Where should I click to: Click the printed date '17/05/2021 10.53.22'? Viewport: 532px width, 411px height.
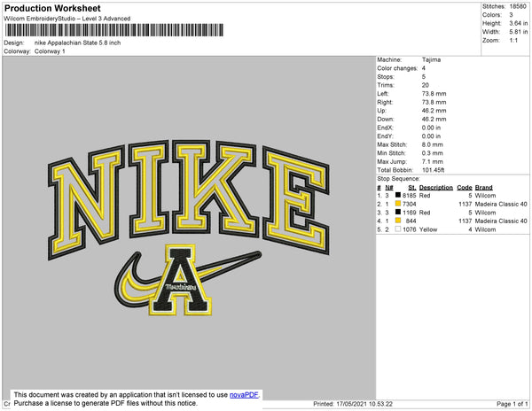(364, 404)
